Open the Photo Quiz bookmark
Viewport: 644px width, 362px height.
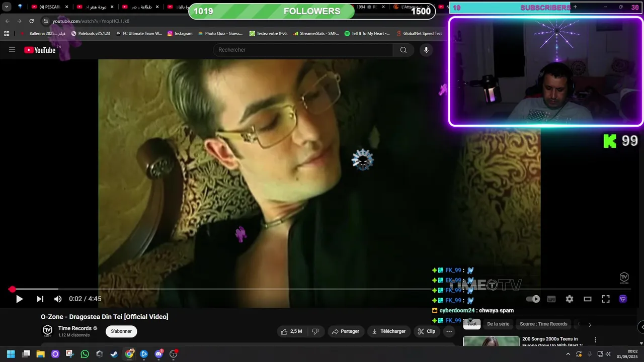[220, 34]
